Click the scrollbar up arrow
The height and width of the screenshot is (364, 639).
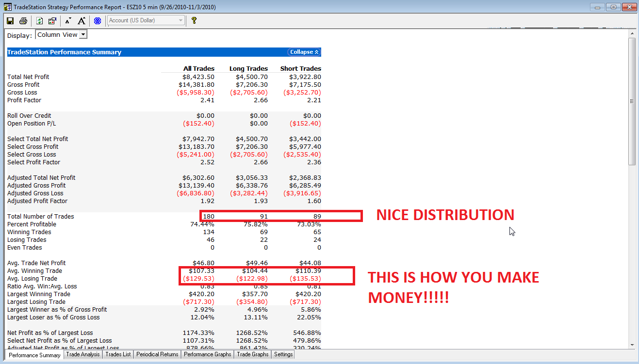632,33
